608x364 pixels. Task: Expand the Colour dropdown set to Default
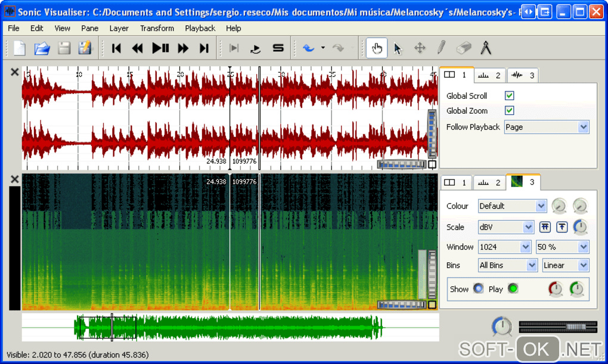(512, 206)
